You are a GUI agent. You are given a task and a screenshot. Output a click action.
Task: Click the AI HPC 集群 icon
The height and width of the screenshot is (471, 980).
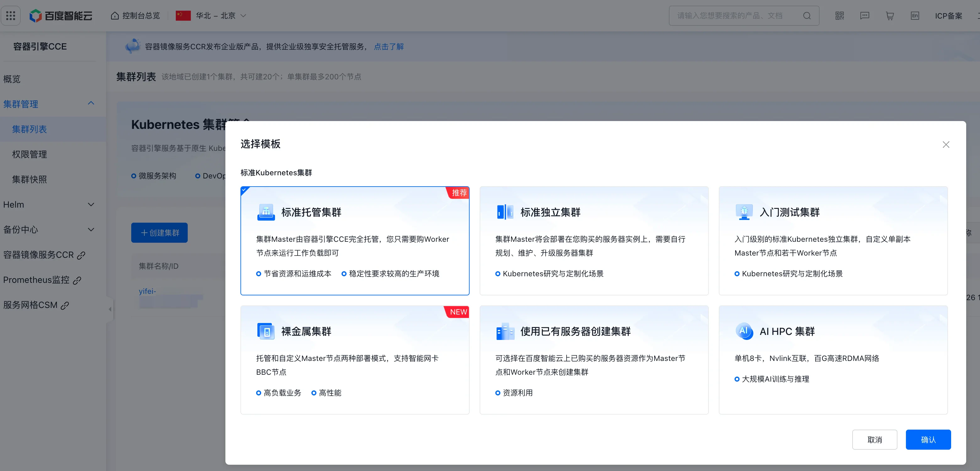coord(744,331)
